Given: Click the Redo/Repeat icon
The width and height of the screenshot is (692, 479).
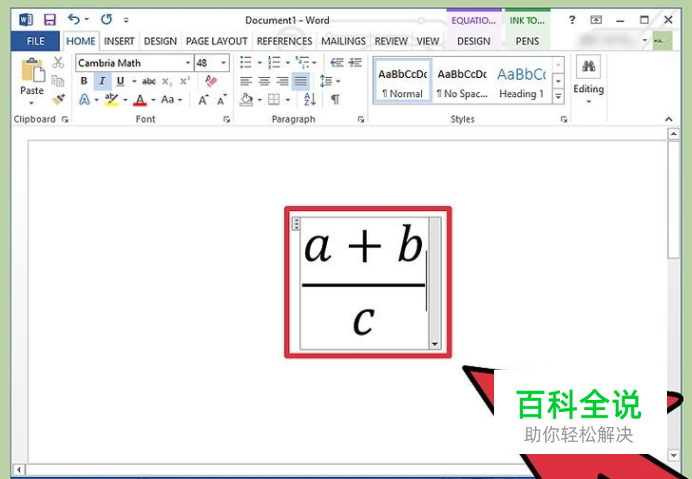Looking at the screenshot, I should (x=106, y=19).
